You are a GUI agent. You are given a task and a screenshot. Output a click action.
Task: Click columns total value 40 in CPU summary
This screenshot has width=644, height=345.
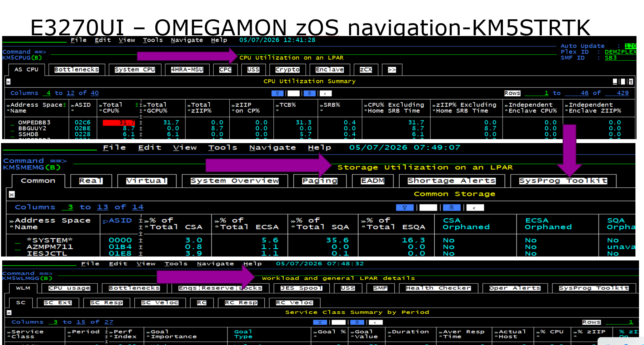(95, 93)
